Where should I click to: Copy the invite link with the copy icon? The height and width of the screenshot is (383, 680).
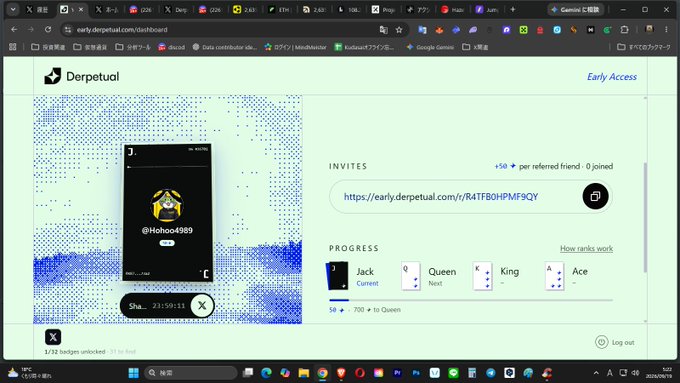pos(595,196)
